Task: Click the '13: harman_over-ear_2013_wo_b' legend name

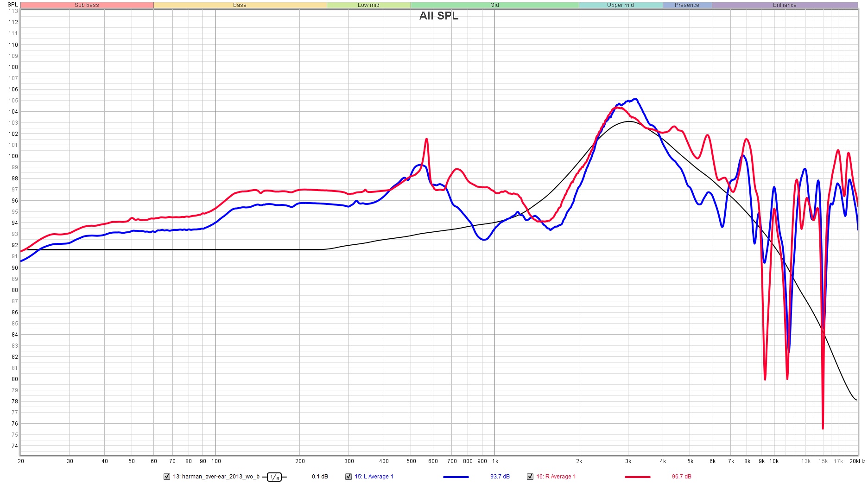Action: point(216,477)
